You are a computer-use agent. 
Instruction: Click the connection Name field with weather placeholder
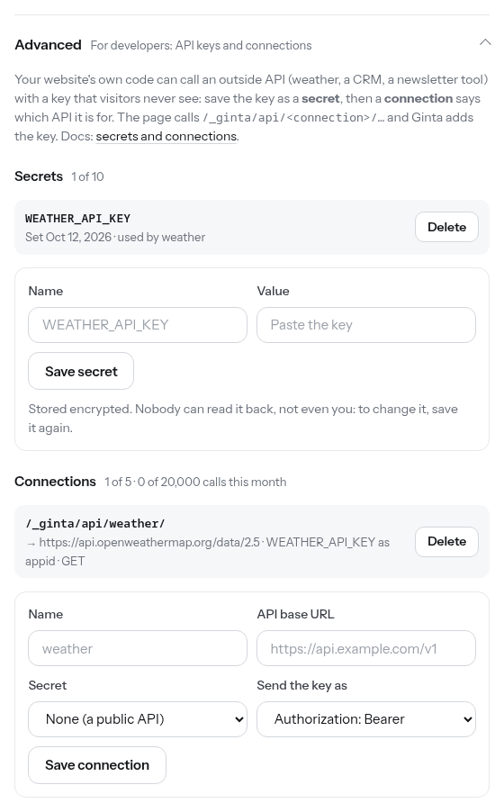(138, 648)
